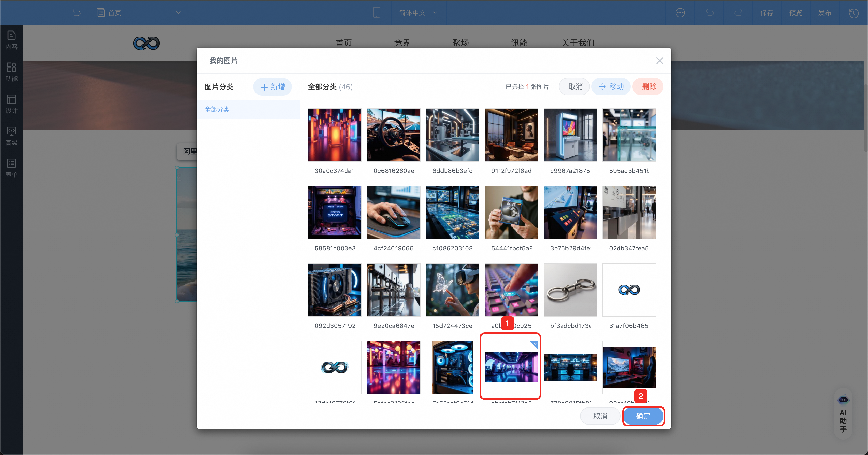
Task: Click the 移动 move button
Action: 611,87
